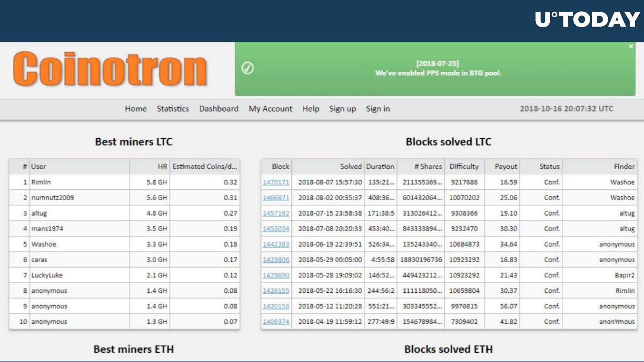Sort miners by HR column header
Viewport: 644px width, 362px height.
point(150,167)
